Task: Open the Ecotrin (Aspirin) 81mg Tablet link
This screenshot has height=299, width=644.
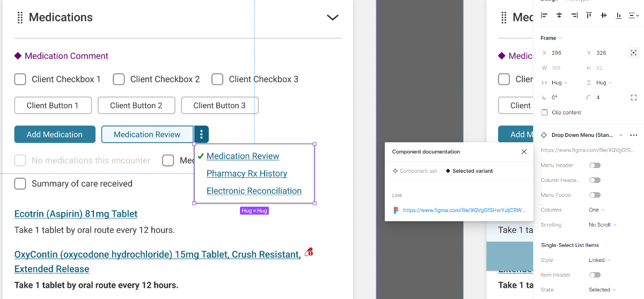Action: tap(76, 214)
